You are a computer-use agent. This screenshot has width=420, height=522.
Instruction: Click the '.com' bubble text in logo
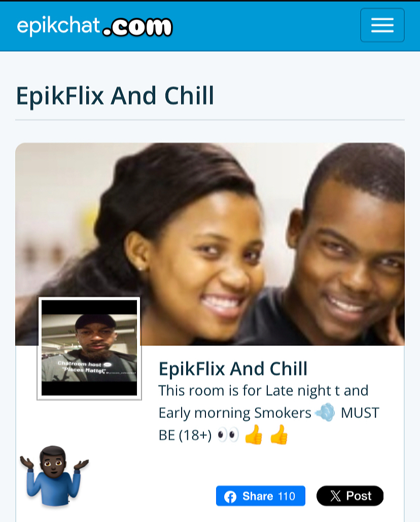[137, 26]
